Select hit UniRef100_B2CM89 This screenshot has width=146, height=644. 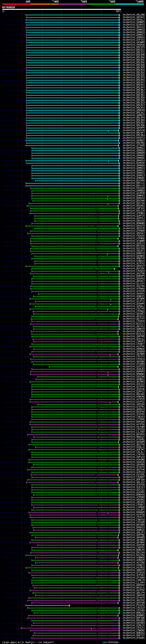[134, 180]
